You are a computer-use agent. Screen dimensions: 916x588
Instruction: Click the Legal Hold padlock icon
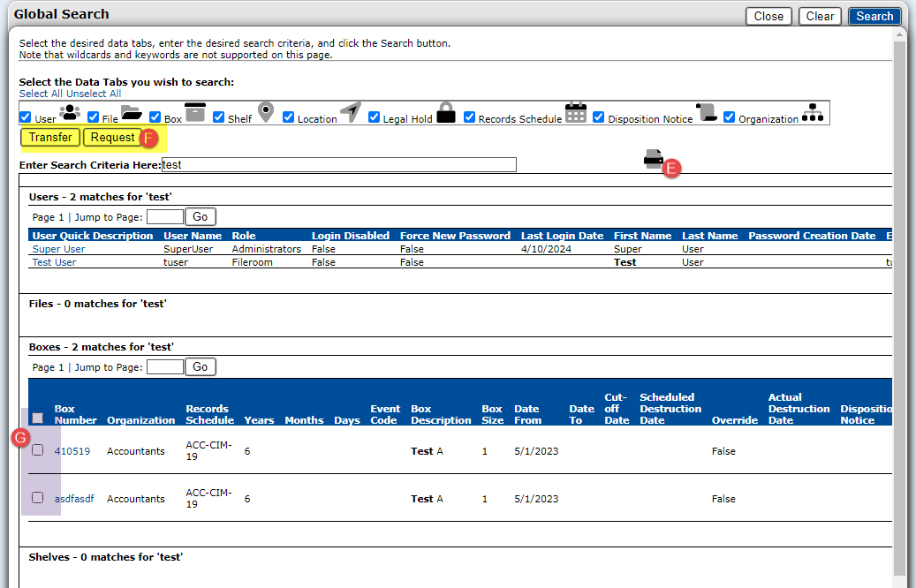click(x=446, y=113)
